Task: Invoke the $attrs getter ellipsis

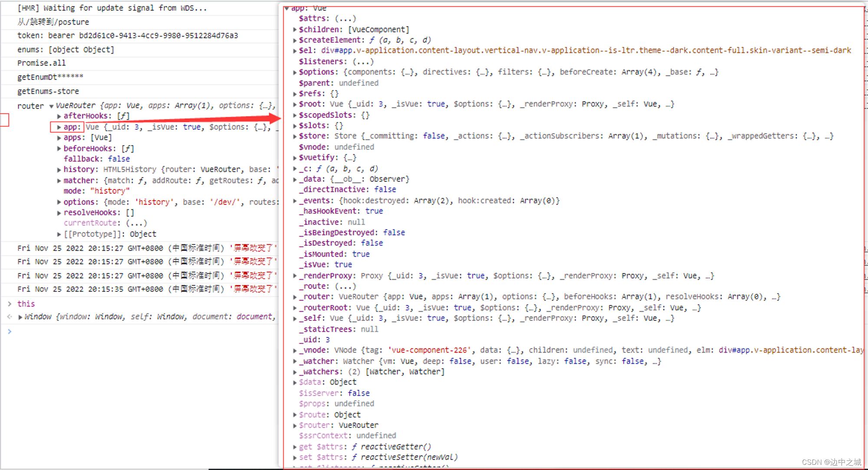Action: [345, 19]
